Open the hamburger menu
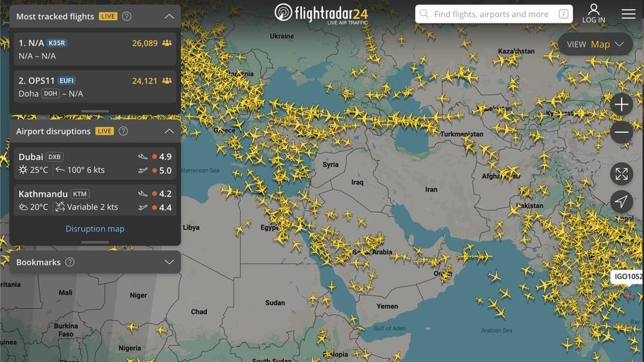644x362 pixels. [628, 14]
